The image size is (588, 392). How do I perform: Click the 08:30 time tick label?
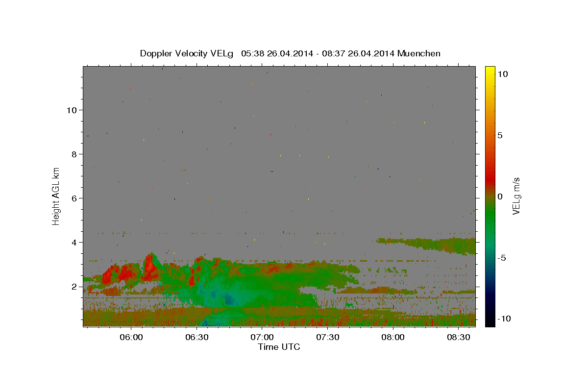pyautogui.click(x=458, y=338)
